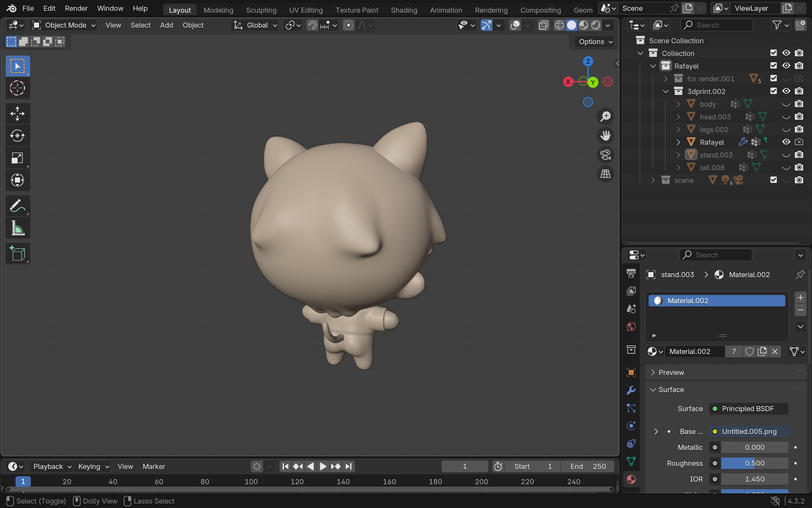Switch to rendered viewport shading
The image size is (812, 508).
point(596,25)
